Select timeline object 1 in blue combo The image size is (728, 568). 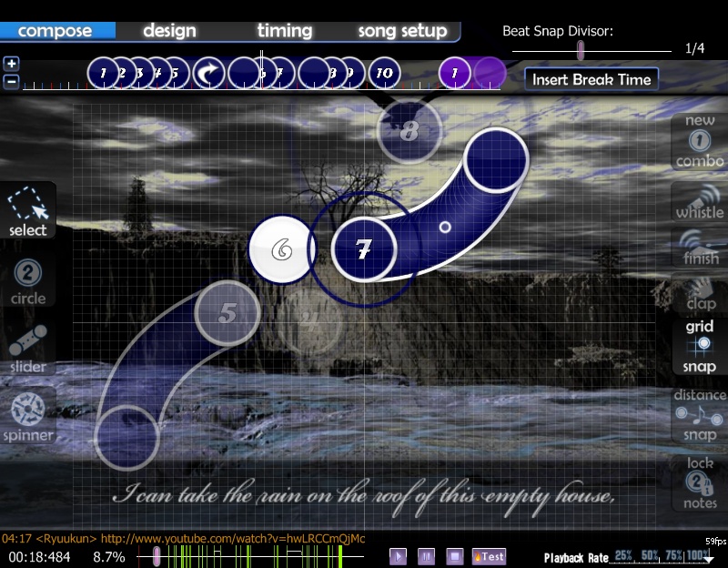(103, 73)
